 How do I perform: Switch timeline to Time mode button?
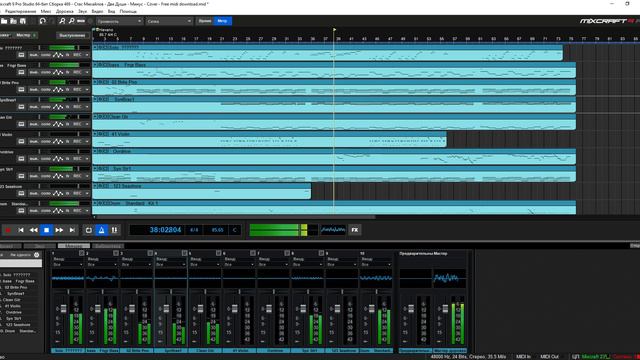click(205, 21)
